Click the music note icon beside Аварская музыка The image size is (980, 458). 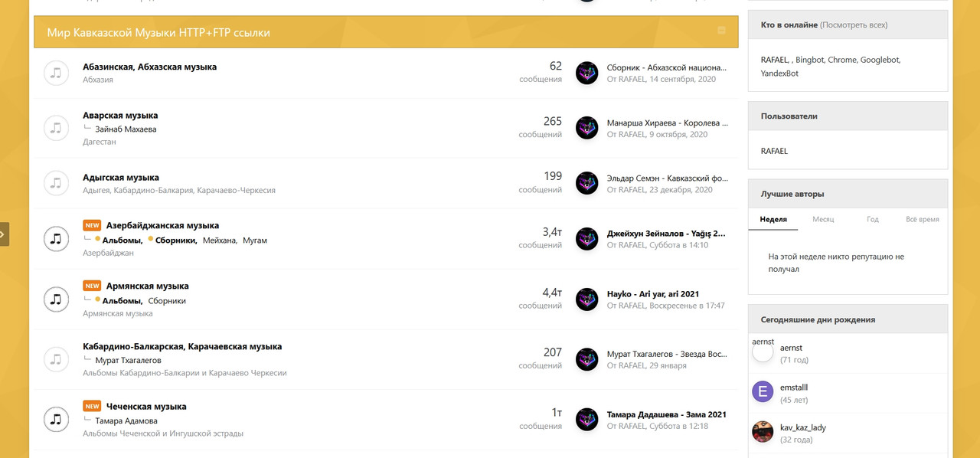coord(56,128)
